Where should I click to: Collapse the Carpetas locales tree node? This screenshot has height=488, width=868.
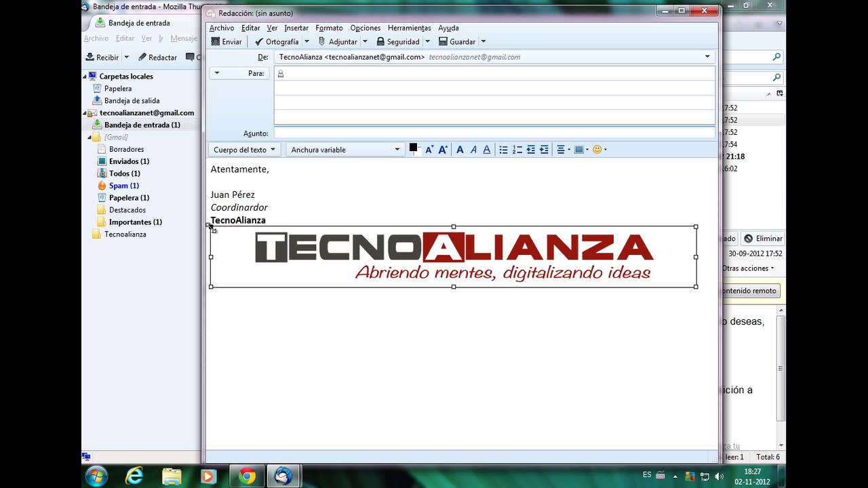click(x=85, y=77)
